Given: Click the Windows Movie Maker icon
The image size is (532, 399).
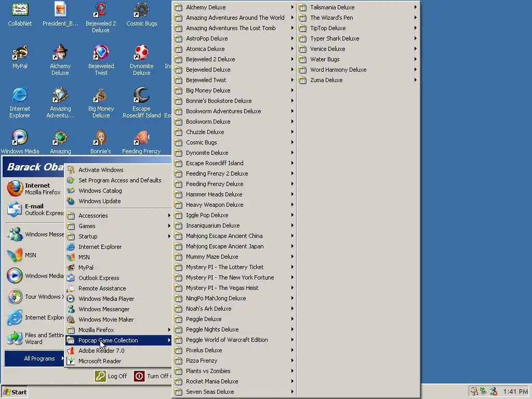Looking at the screenshot, I should coord(71,320).
